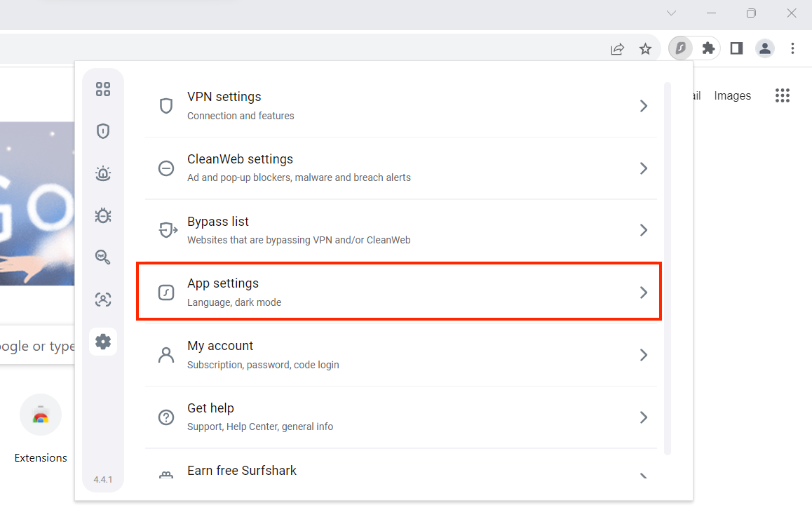Open My account menu entry
812x517 pixels.
tap(398, 354)
